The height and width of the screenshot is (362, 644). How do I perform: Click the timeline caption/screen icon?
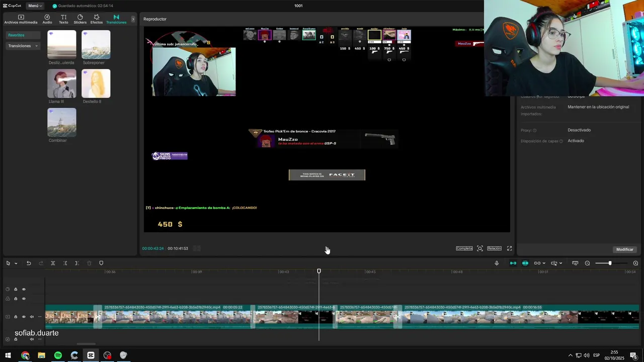click(x=575, y=263)
